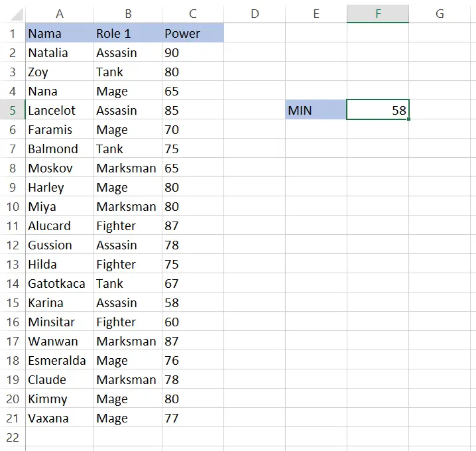Screen dimensions: 476x451
Task: Click the Select All corner triangle
Action: click(x=17, y=14)
